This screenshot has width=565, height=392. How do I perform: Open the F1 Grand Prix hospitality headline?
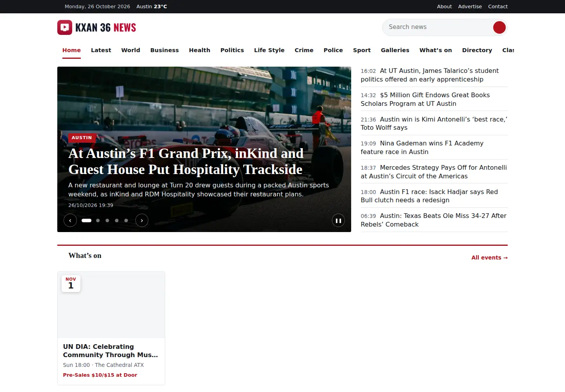pyautogui.click(x=186, y=162)
